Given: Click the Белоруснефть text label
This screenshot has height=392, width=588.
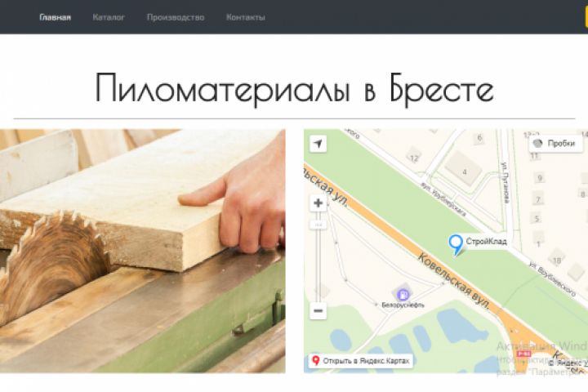Looking at the screenshot, I should click(x=403, y=305).
